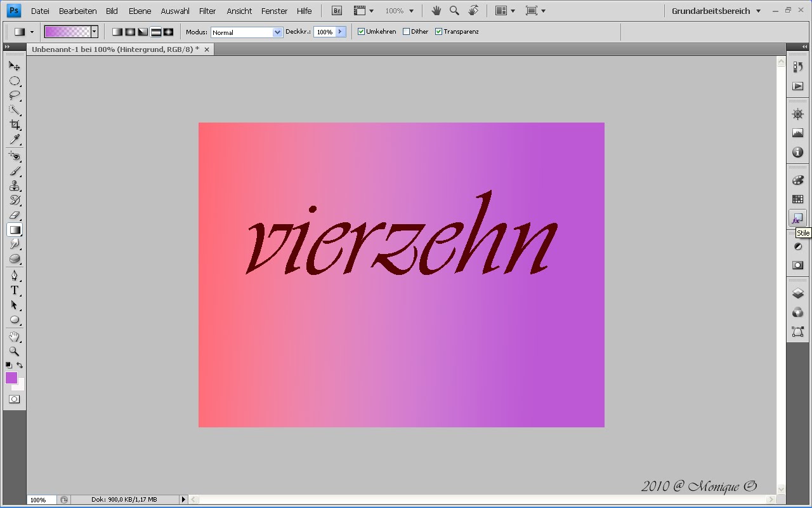
Task: Select the Elliptical Marquee tool
Action: click(14, 81)
